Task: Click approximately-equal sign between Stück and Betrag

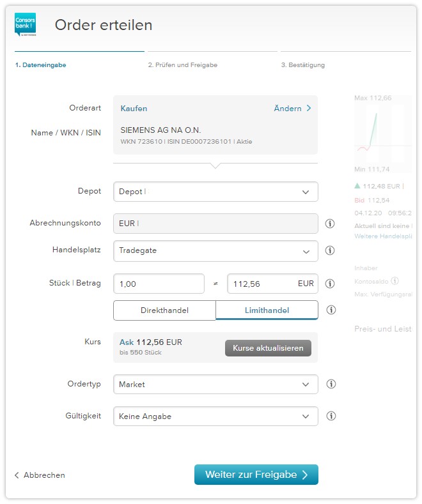Action: point(215,284)
